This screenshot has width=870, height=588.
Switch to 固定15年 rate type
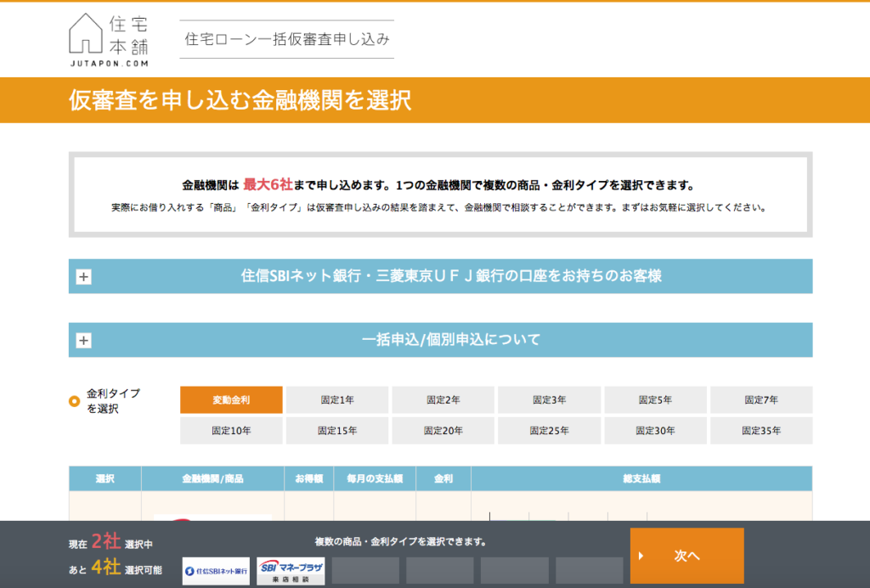[337, 431]
